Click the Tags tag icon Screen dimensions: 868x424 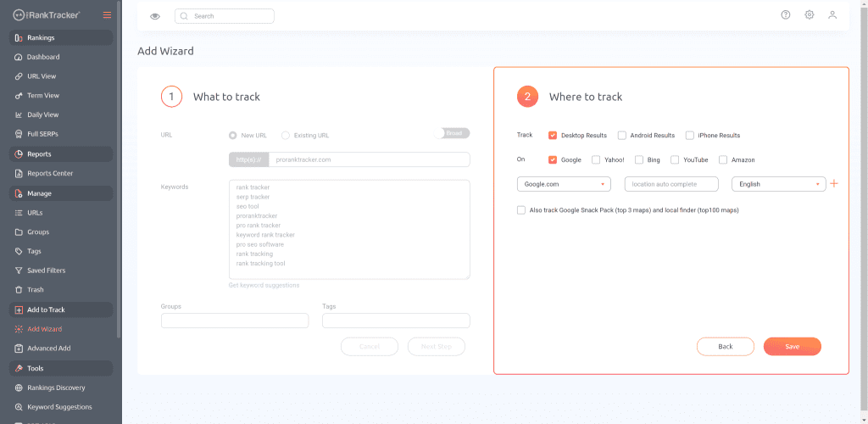click(19, 251)
